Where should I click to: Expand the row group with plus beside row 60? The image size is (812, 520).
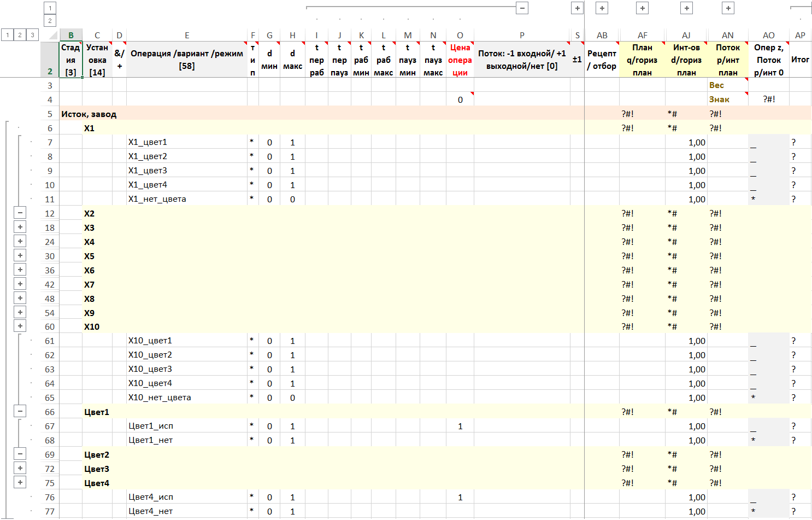[20, 326]
